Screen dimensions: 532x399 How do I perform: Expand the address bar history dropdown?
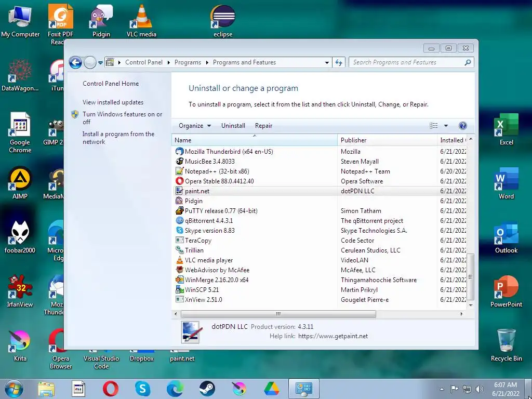[326, 62]
